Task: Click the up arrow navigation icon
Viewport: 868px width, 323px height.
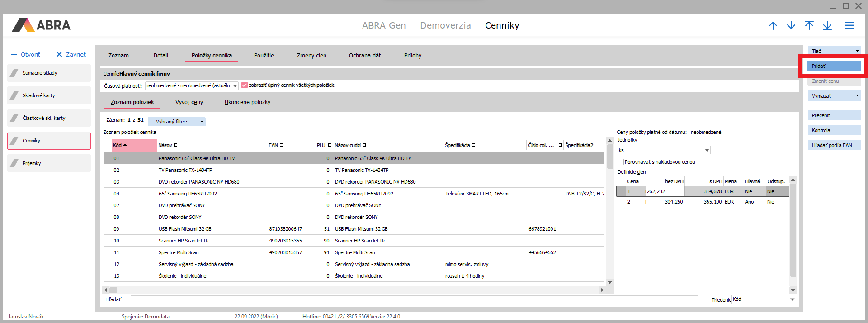Action: (773, 26)
